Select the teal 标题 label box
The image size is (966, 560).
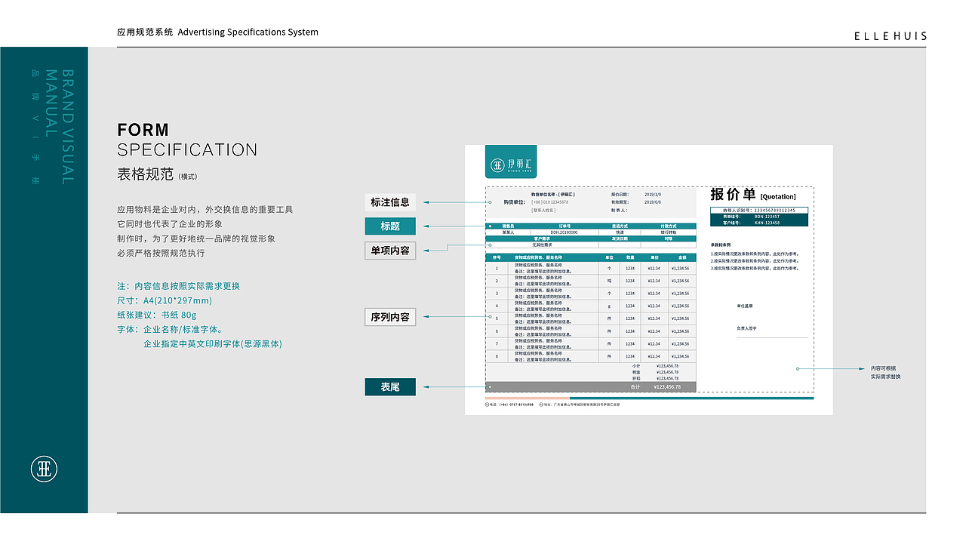click(x=390, y=226)
